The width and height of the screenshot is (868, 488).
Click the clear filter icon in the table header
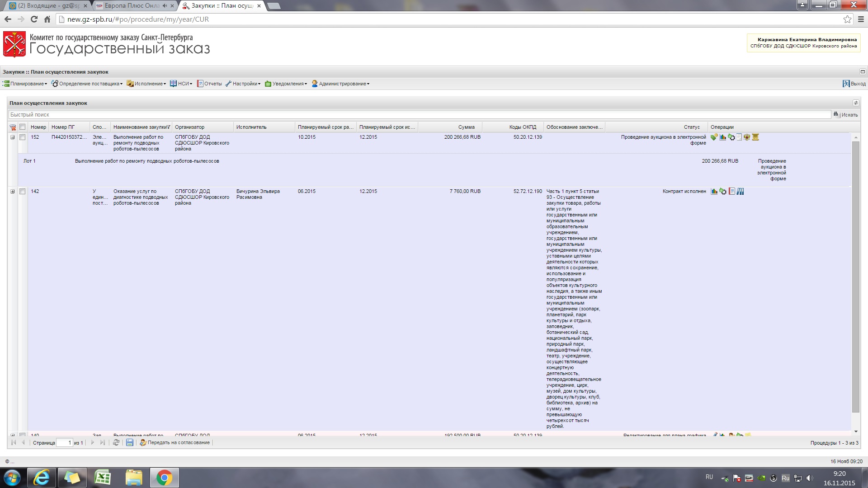click(13, 127)
